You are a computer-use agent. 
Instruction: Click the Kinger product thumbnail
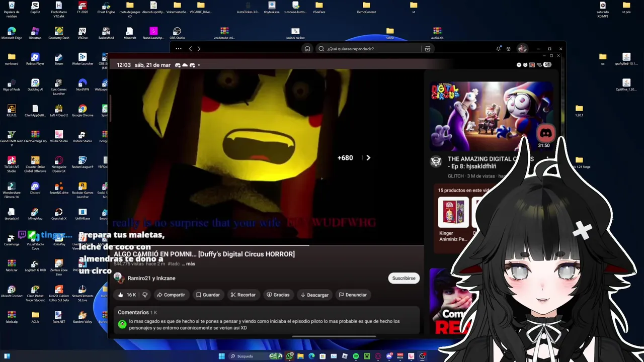[453, 213]
